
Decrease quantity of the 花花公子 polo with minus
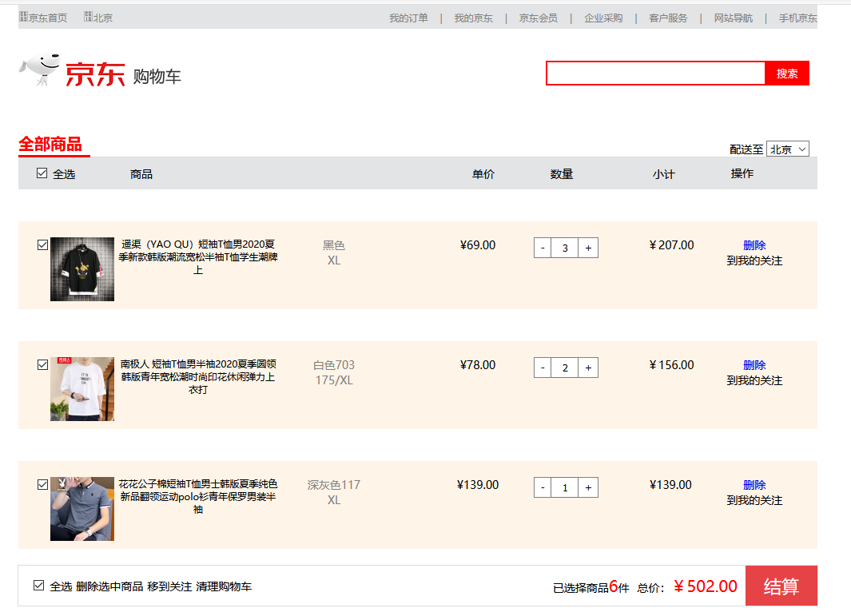click(x=543, y=488)
